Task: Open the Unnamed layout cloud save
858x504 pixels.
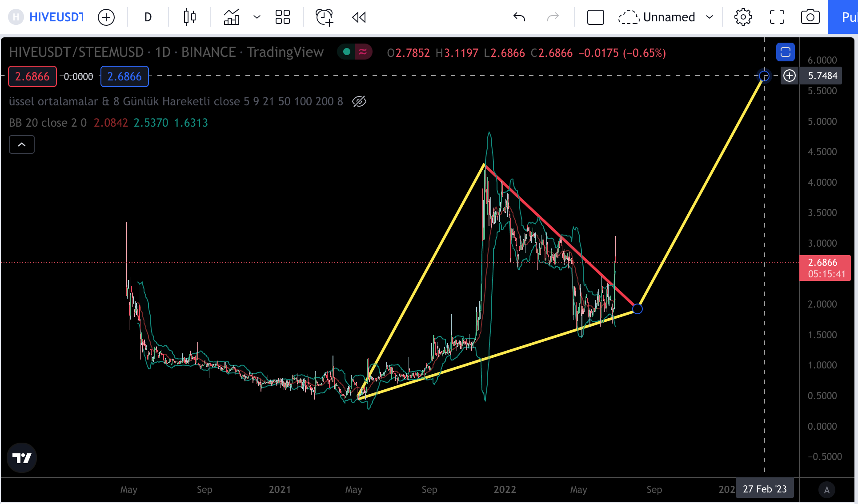Action: 657,17
